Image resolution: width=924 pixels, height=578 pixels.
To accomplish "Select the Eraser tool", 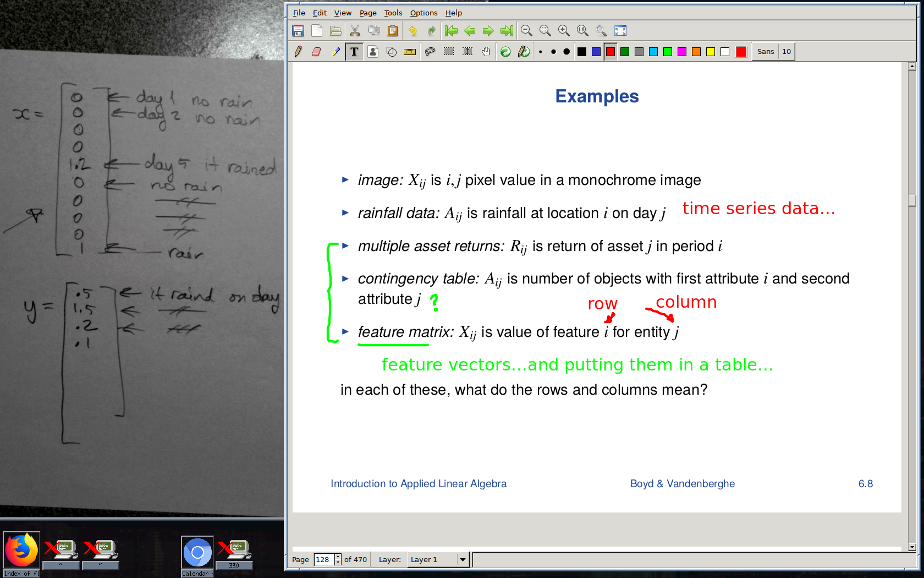I will click(x=316, y=52).
